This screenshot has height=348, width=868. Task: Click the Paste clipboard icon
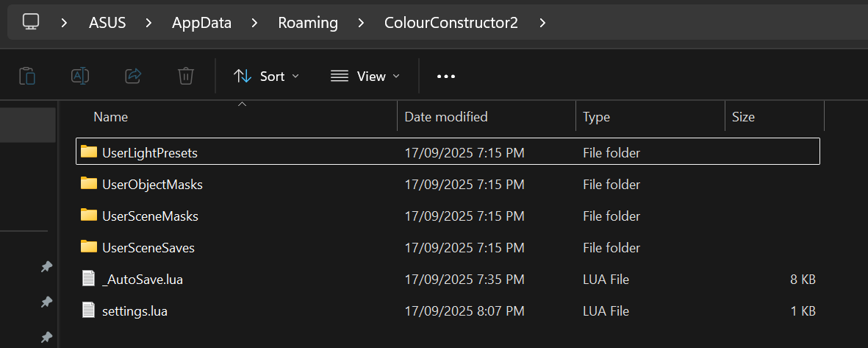27,76
